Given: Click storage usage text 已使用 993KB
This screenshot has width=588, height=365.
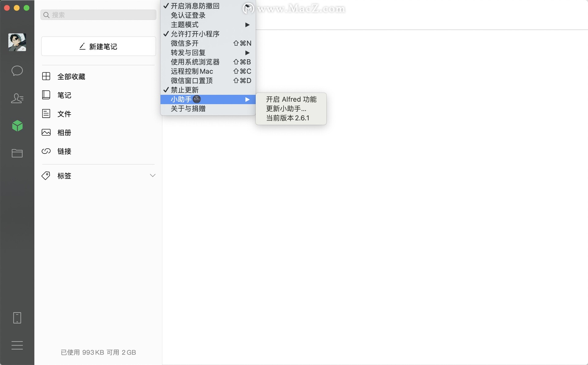Looking at the screenshot, I should point(82,352).
